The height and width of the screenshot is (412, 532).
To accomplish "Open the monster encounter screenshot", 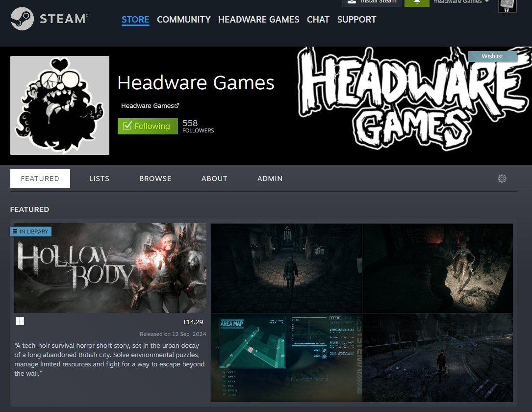I will (438, 268).
